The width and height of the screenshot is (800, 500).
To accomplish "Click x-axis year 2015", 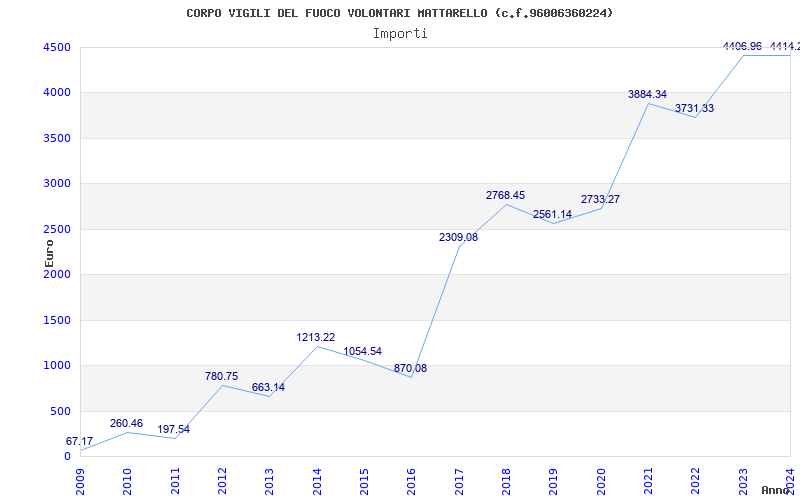I will 364,482.
